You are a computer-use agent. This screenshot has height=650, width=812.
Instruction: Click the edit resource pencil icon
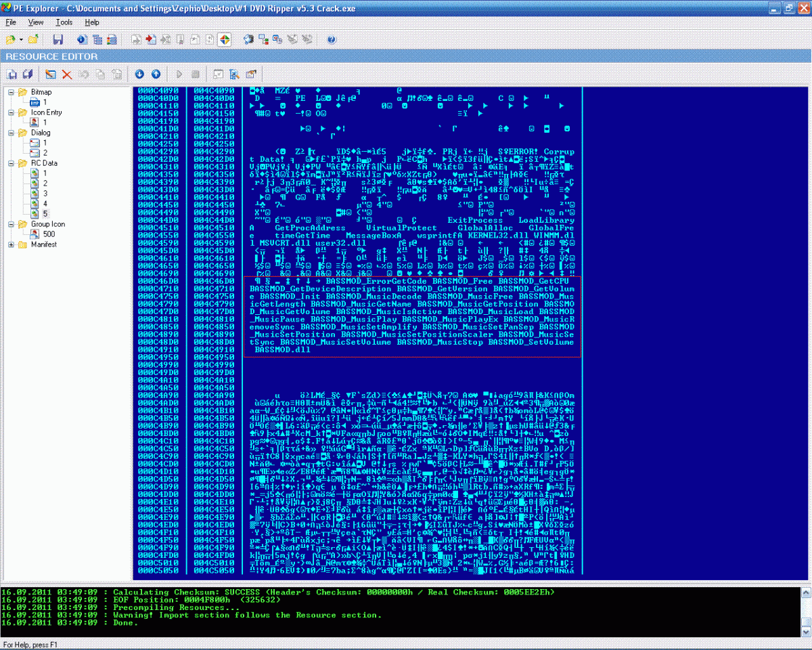tap(51, 74)
